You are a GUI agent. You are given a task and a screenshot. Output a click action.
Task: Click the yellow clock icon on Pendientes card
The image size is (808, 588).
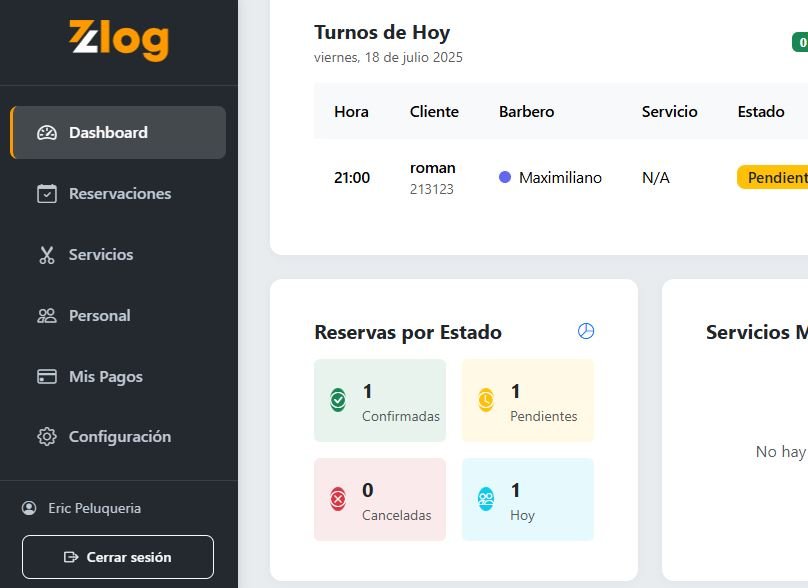pos(485,400)
